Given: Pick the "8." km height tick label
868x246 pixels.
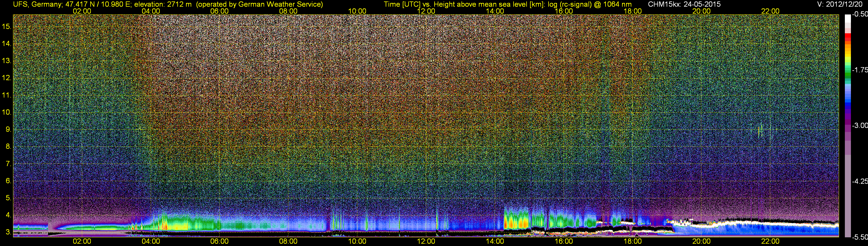Looking at the screenshot, I should pyautogui.click(x=8, y=147).
